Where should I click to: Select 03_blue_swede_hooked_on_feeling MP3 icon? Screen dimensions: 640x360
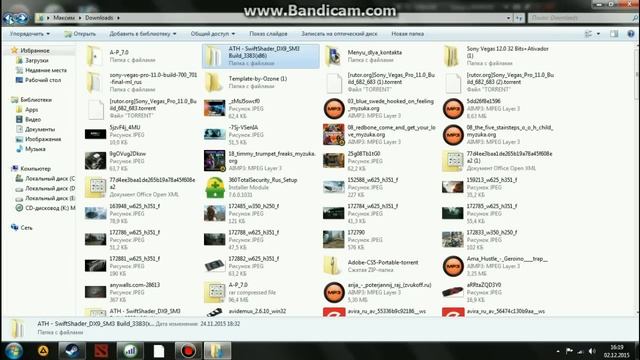tap(334, 109)
